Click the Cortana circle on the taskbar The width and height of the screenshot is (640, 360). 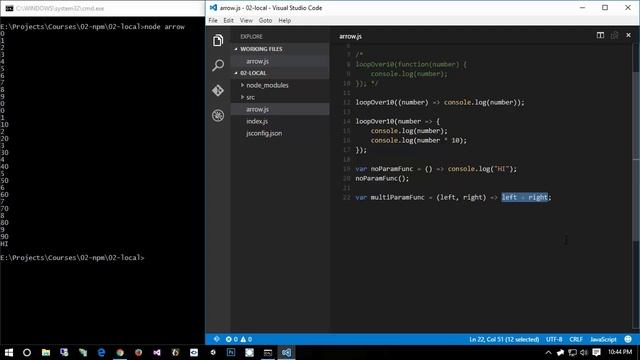(x=27, y=352)
